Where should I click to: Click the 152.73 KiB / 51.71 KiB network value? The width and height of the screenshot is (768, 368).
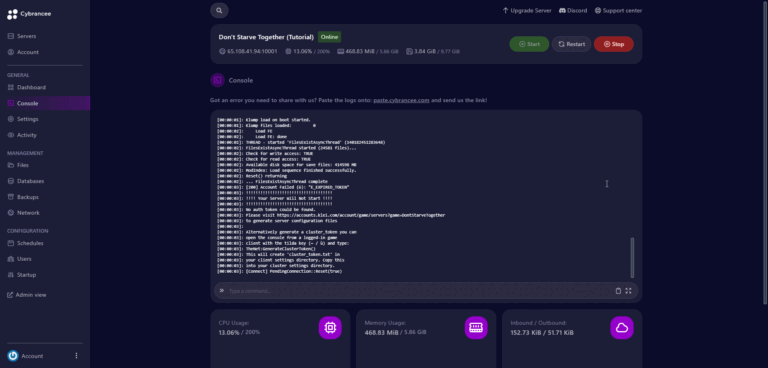coord(542,333)
